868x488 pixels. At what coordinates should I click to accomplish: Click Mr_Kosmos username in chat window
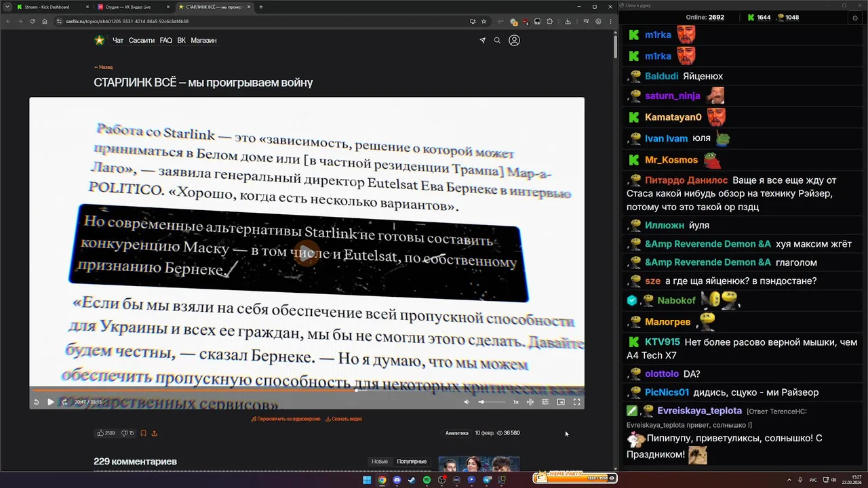[x=671, y=160]
